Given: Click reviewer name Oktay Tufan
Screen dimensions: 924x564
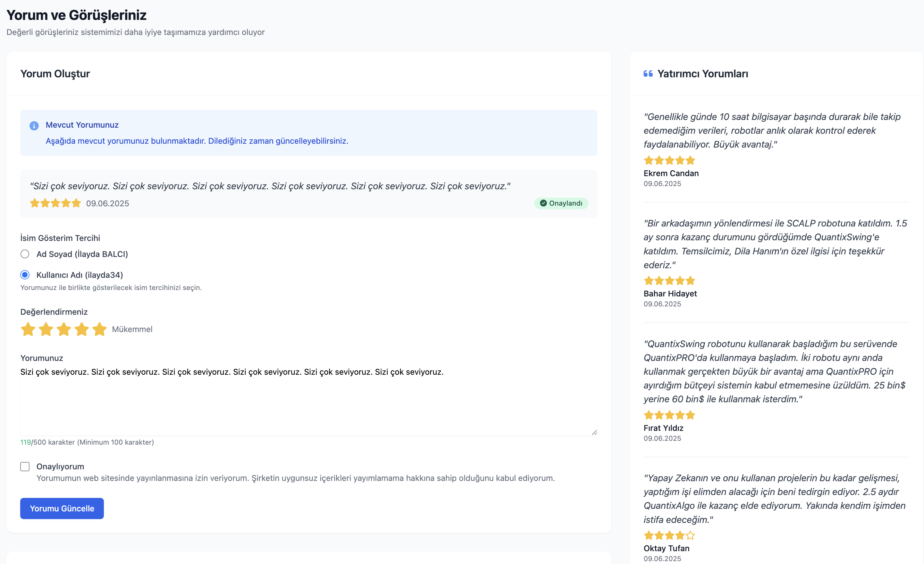Looking at the screenshot, I should (x=666, y=548).
